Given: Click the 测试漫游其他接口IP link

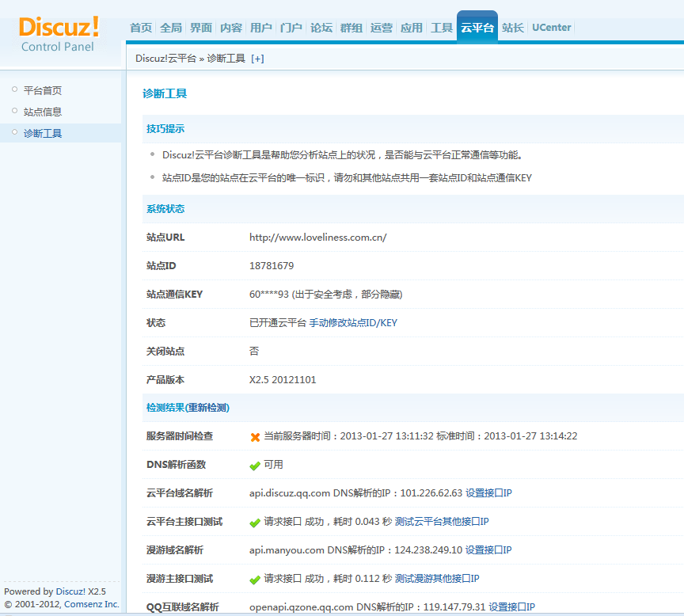Looking at the screenshot, I should pyautogui.click(x=437, y=579).
